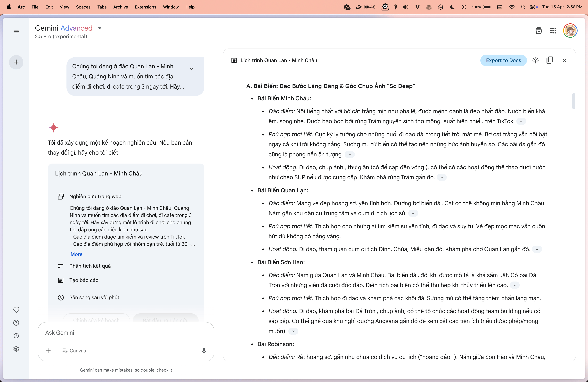Expand sources after "nhiều trên TikTok"
This screenshot has width=588, height=382.
point(521,121)
